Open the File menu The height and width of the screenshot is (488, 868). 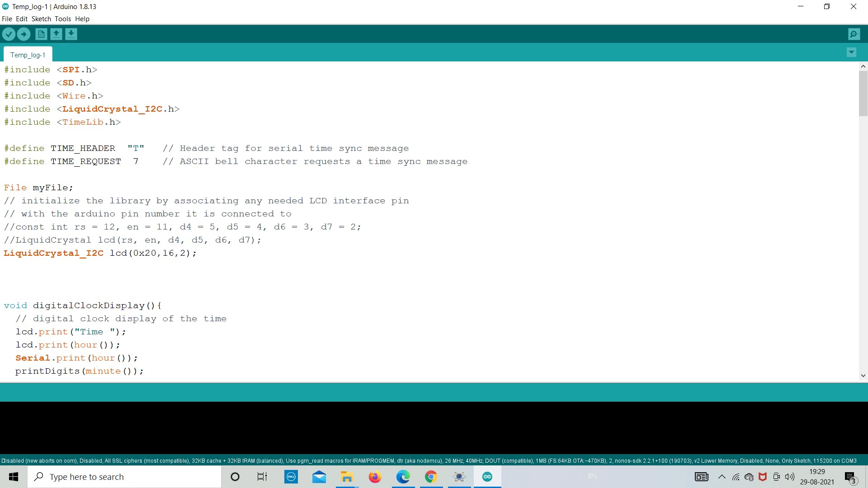[x=7, y=19]
